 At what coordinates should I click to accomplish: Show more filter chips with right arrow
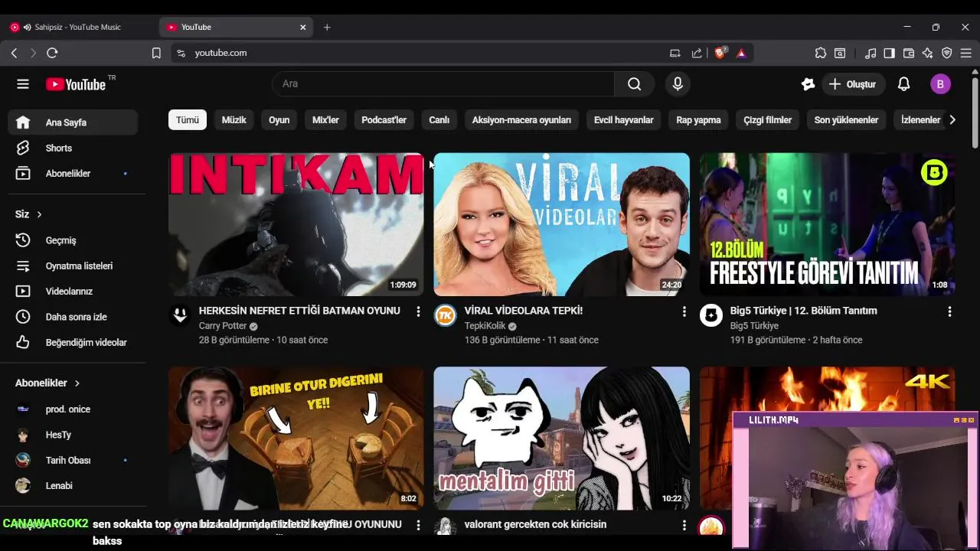pyautogui.click(x=952, y=120)
